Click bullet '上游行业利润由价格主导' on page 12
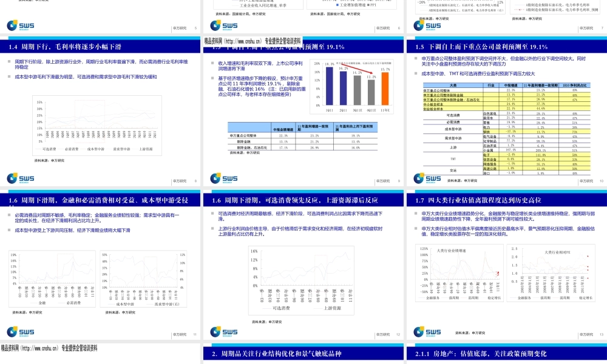The width and height of the screenshot is (607, 364). click(x=300, y=231)
